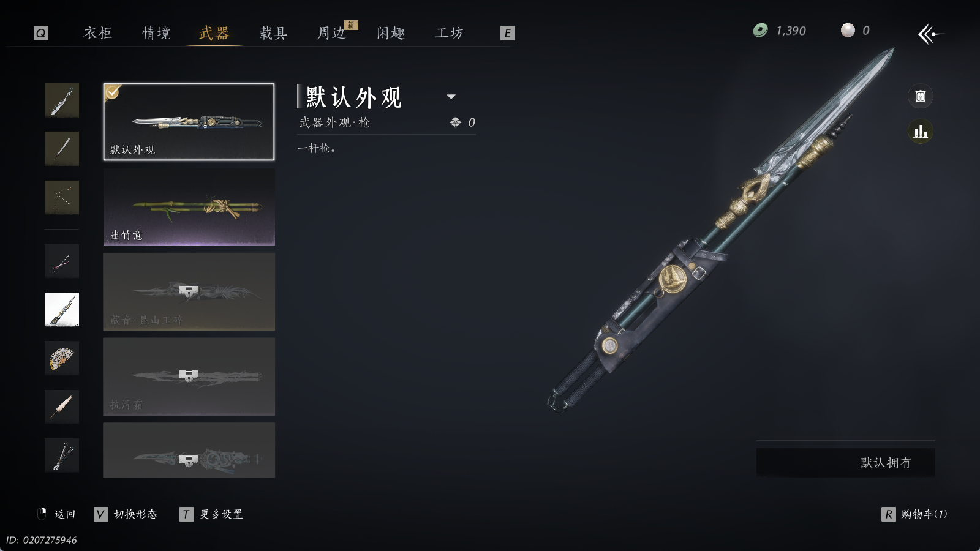Screen dimensions: 980x551
Task: Open the 周边 tab marked new
Action: click(x=332, y=33)
